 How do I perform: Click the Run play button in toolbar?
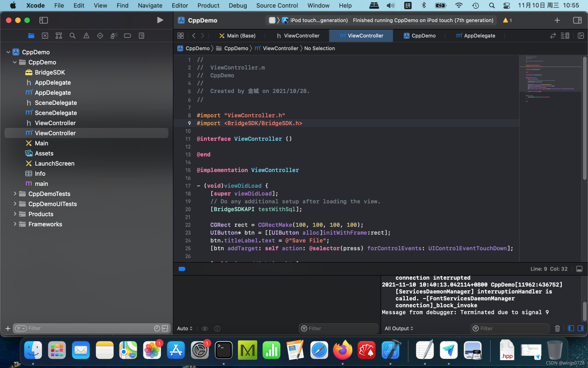(160, 20)
